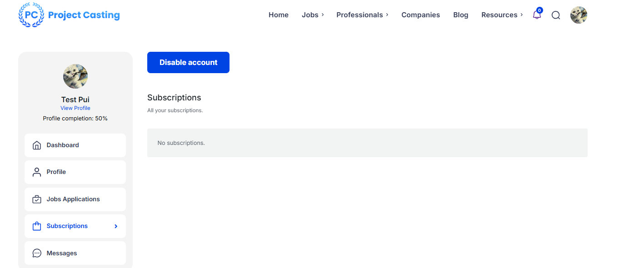This screenshot has width=644, height=268.
Task: Click the sidebar profile picture
Action: tap(75, 76)
